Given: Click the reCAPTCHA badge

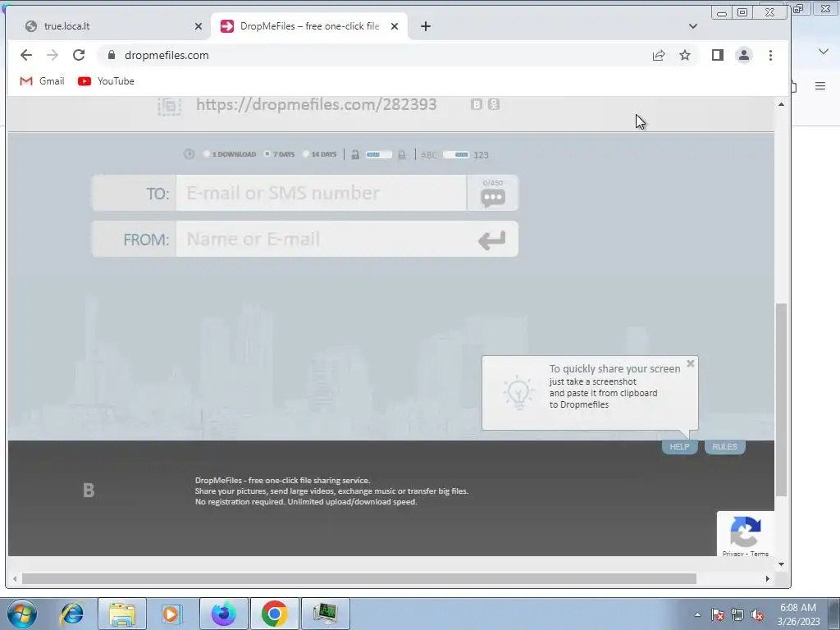Looking at the screenshot, I should (745, 534).
